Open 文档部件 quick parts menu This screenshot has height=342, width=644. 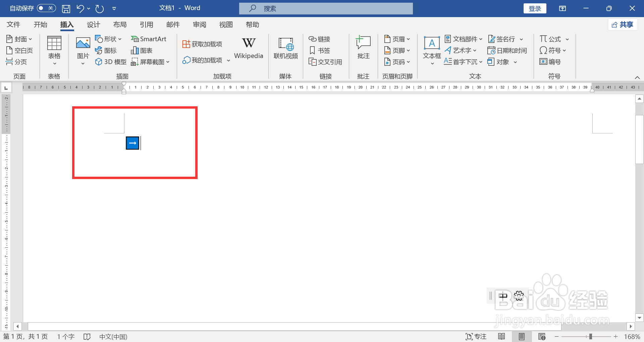tap(464, 39)
